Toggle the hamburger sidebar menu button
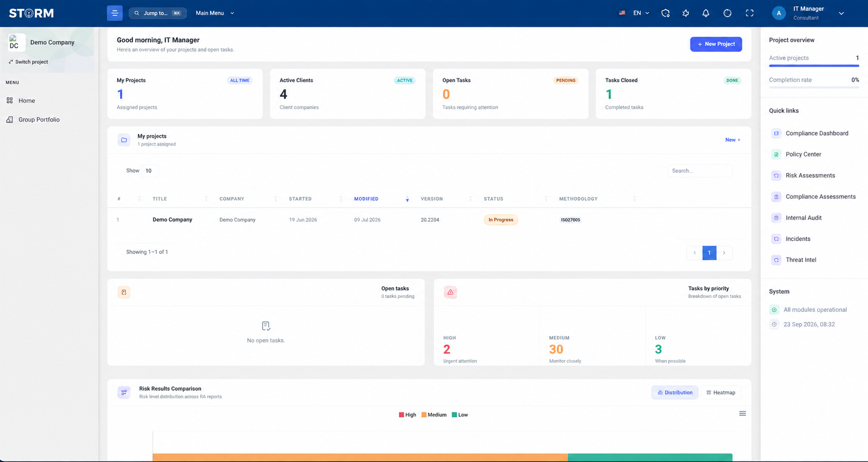Image resolution: width=868 pixels, height=462 pixels. (115, 13)
